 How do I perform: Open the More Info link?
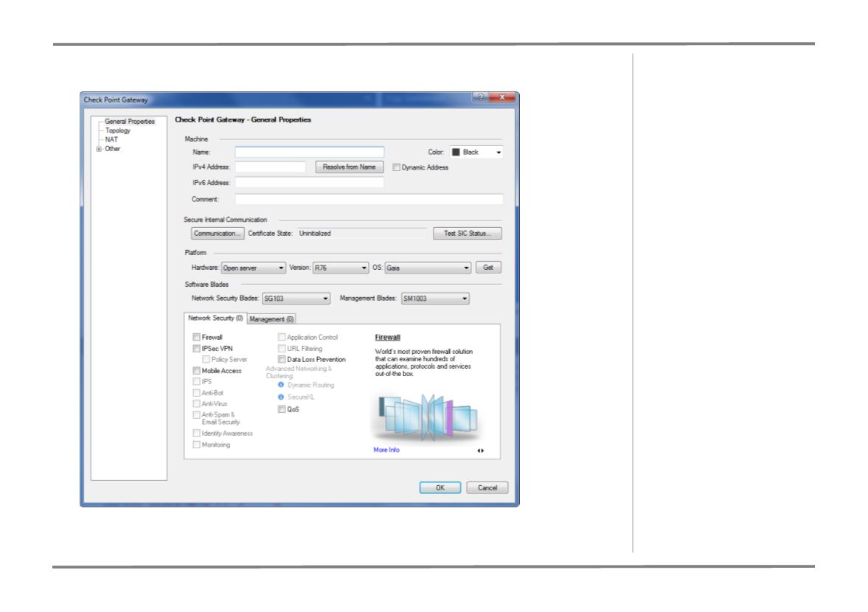click(x=386, y=451)
